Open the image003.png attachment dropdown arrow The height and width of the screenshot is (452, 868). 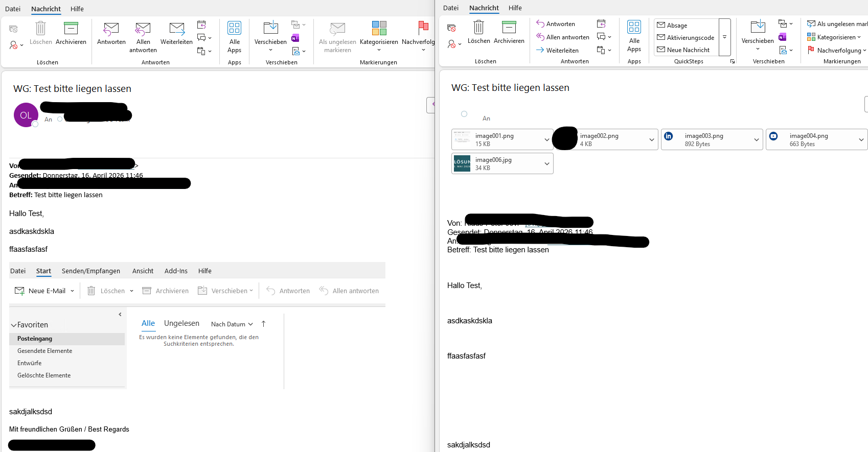(x=756, y=140)
